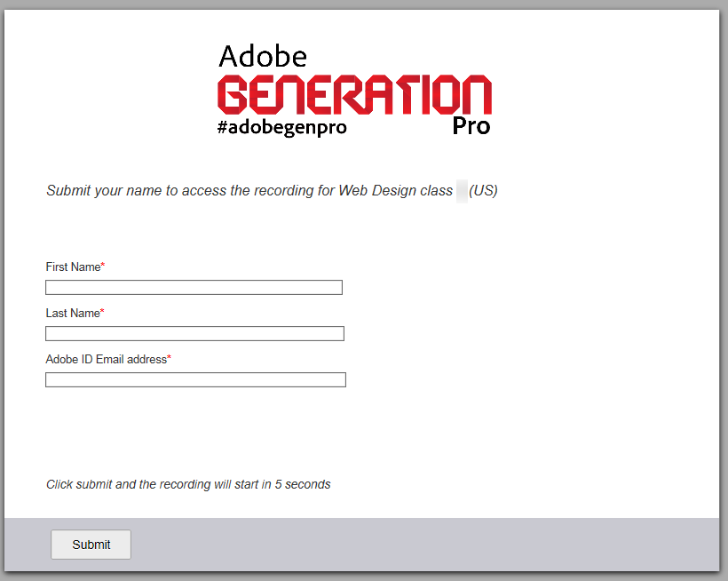Click 'Submit your name to access' instruction text
Image resolution: width=728 pixels, height=581 pixels.
pos(272,190)
